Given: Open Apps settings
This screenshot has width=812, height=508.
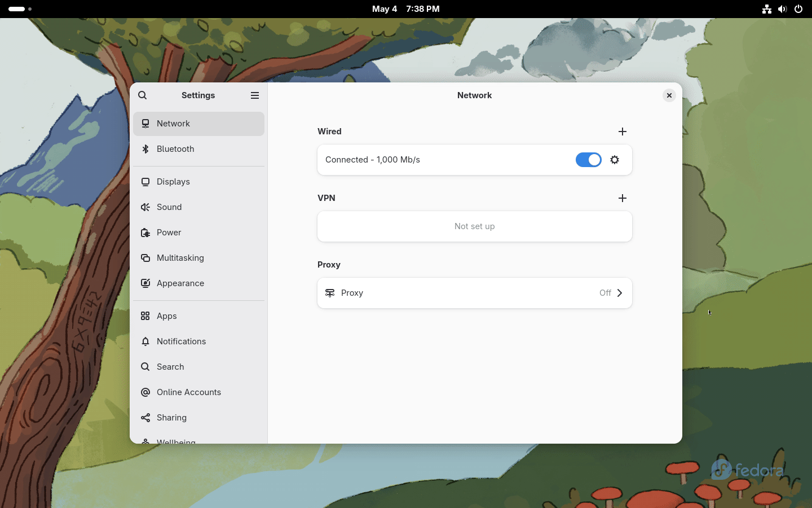Looking at the screenshot, I should [198, 316].
